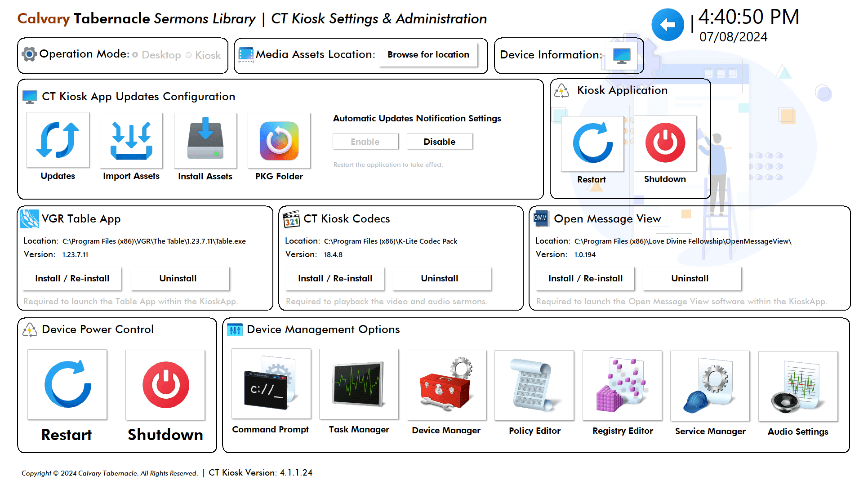Open Audio Settings icon
This screenshot has width=868, height=485.
[797, 386]
